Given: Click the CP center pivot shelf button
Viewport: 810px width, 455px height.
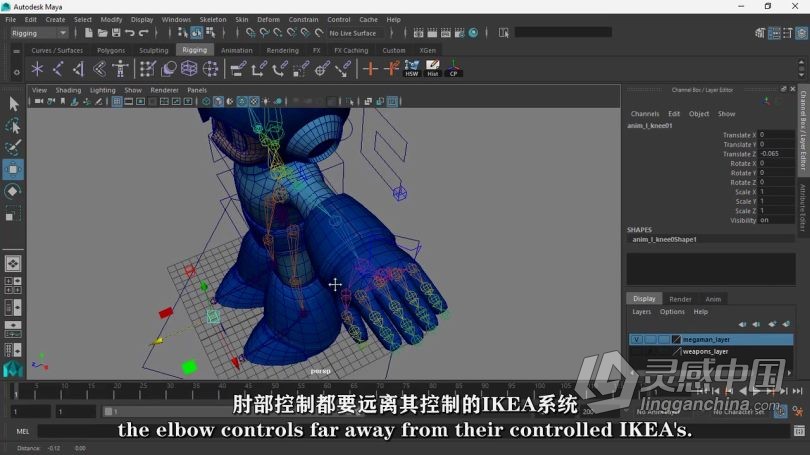Looking at the screenshot, I should coord(454,69).
